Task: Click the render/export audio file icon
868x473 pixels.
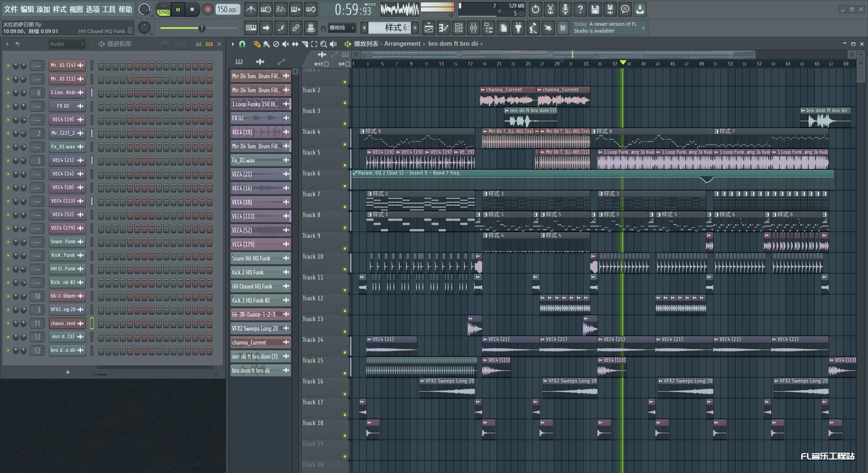Action: coord(610,9)
